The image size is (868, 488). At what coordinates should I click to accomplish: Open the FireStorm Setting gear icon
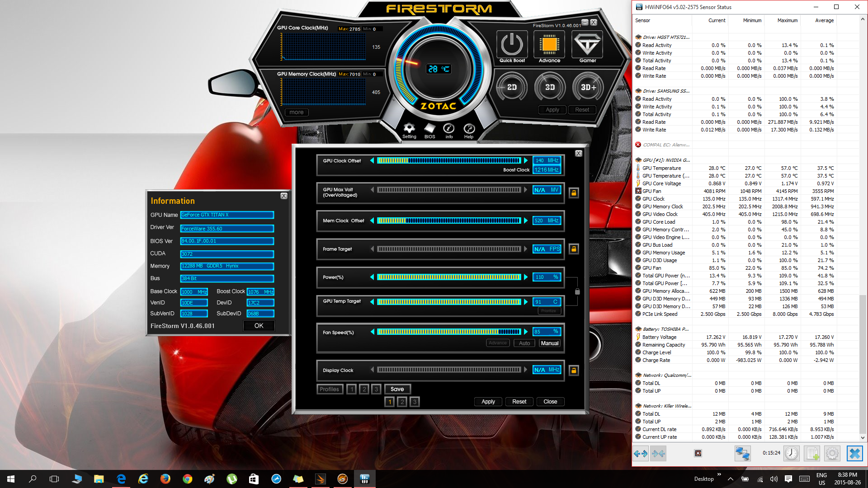tap(409, 128)
